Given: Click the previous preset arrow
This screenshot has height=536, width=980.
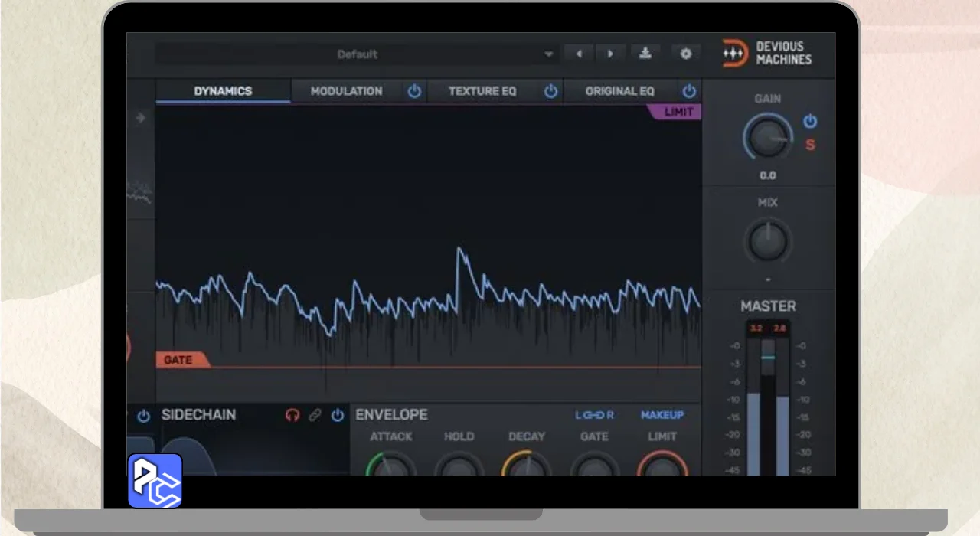Looking at the screenshot, I should pos(579,54).
